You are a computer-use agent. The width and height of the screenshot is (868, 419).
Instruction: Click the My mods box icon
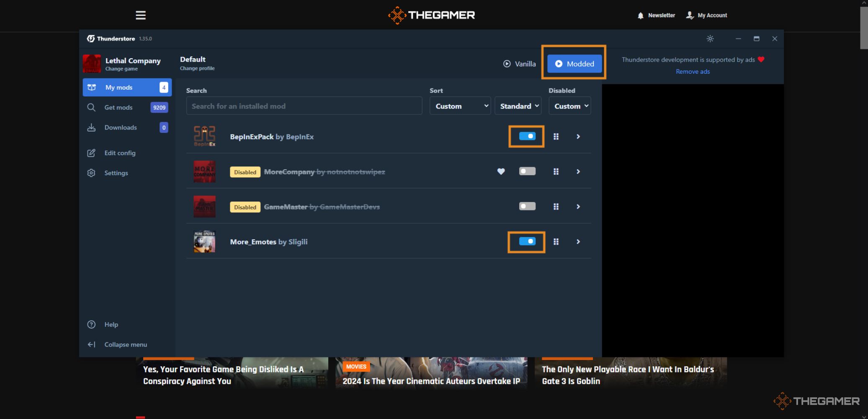[x=92, y=87]
